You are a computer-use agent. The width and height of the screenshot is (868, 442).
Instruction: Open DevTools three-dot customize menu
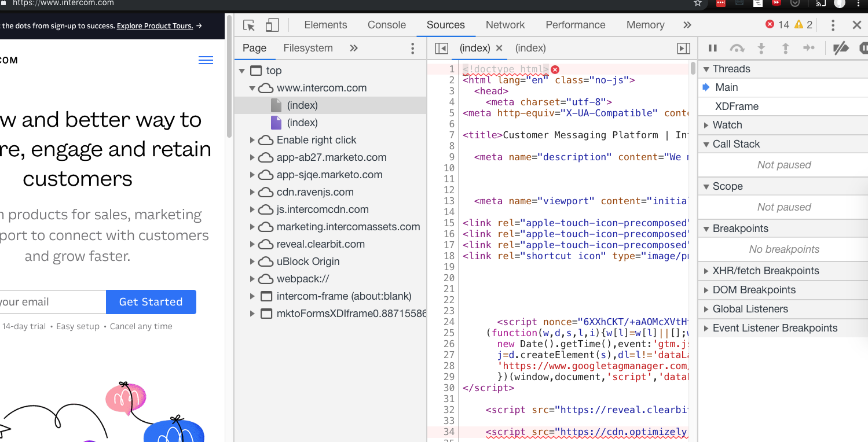[x=833, y=25]
